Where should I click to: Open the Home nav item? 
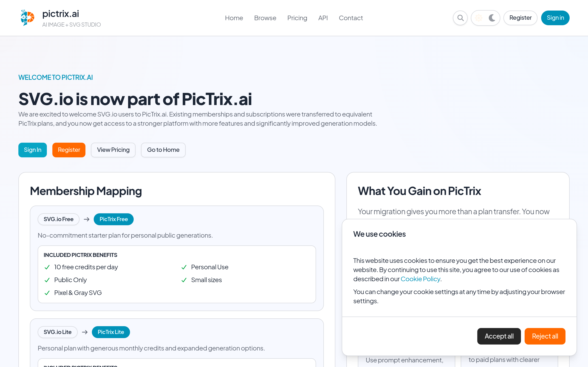tap(234, 18)
